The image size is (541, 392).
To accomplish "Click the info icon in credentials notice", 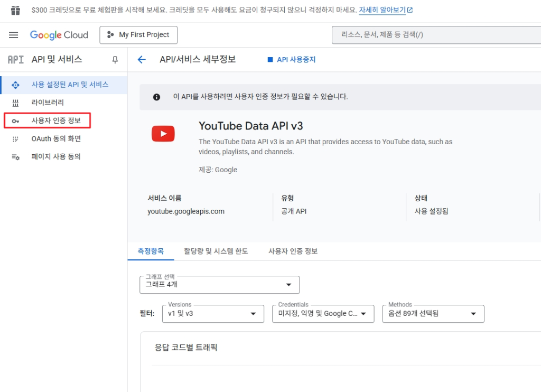I will click(x=156, y=97).
